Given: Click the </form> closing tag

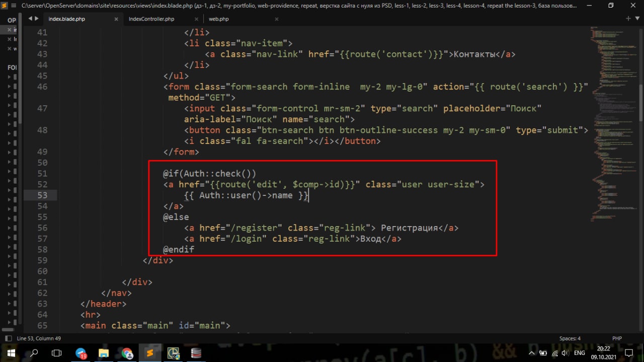Looking at the screenshot, I should tap(181, 152).
